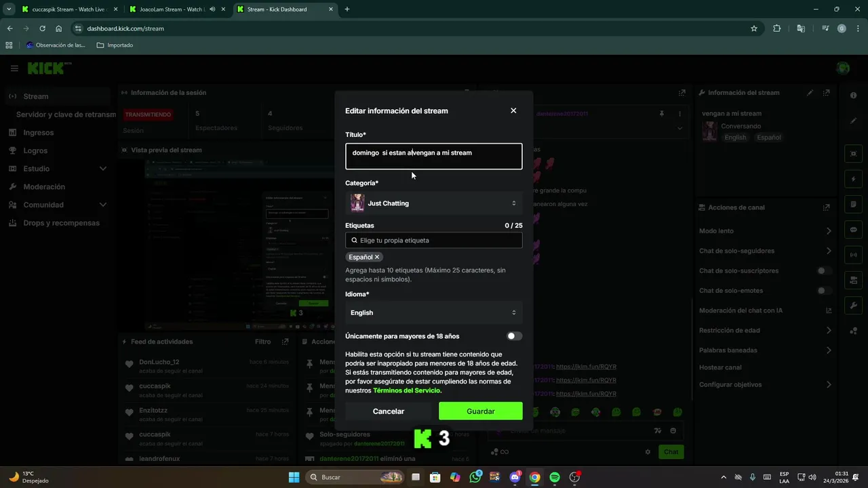This screenshot has height=488, width=868.
Task: Click the Cancelar button
Action: click(x=389, y=411)
